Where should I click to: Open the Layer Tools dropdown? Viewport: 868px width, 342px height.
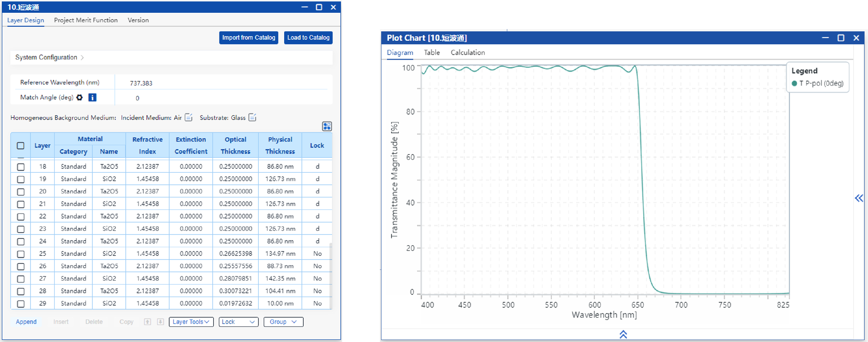(191, 322)
